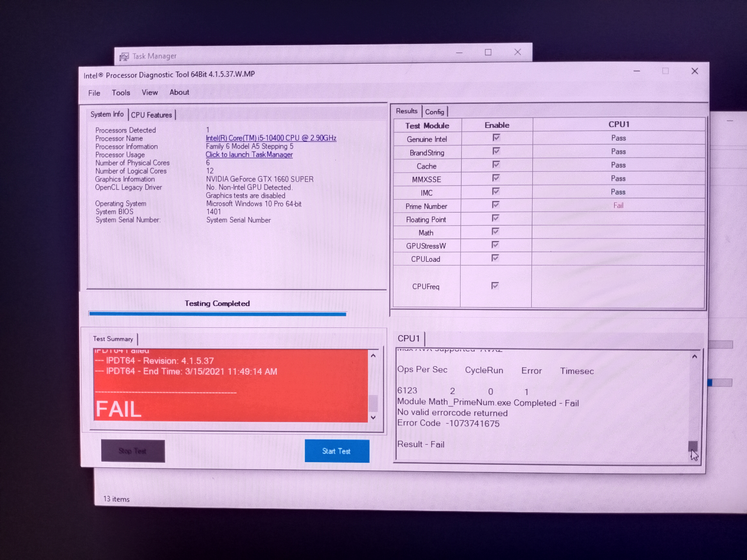Maximize the Task Manager window
Screen dimensions: 747x560
click(x=488, y=52)
